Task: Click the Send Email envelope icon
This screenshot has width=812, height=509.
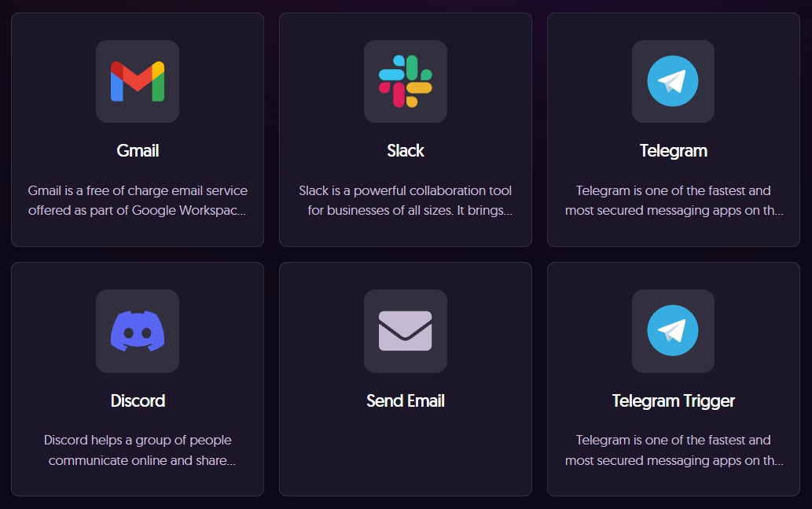Action: coord(406,331)
